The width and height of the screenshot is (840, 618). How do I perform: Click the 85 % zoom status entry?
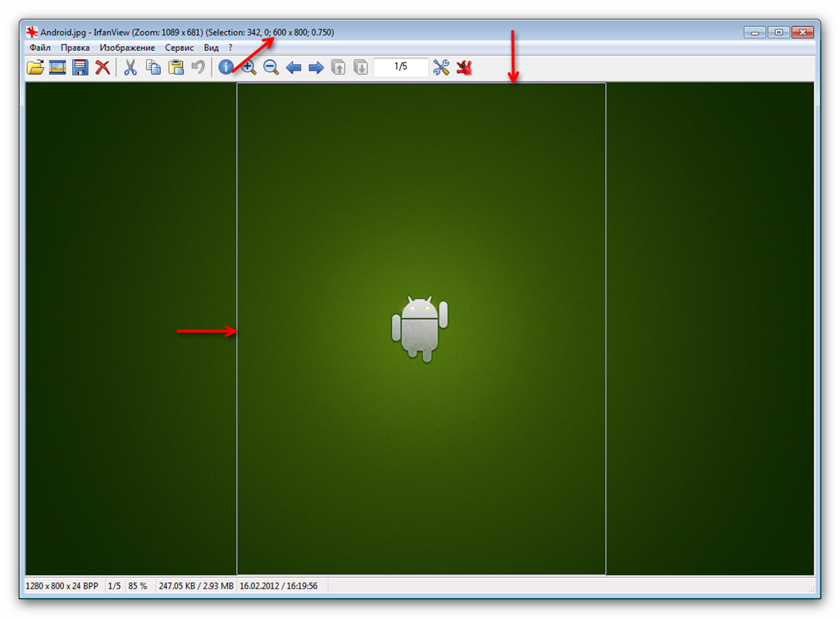pyautogui.click(x=138, y=586)
